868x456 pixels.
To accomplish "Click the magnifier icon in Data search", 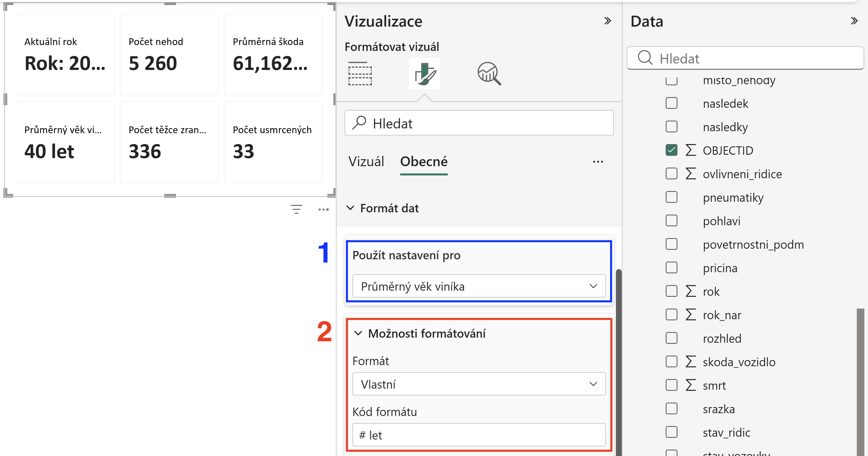I will click(645, 58).
